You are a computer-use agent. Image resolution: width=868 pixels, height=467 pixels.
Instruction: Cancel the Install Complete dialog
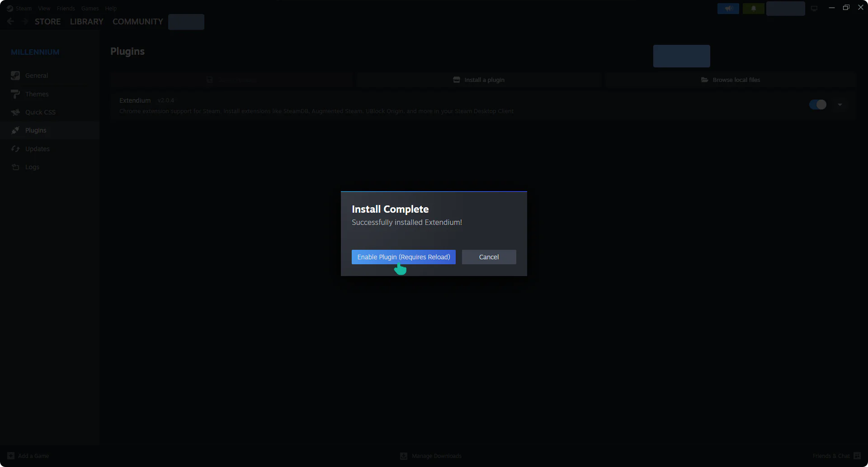pos(489,257)
